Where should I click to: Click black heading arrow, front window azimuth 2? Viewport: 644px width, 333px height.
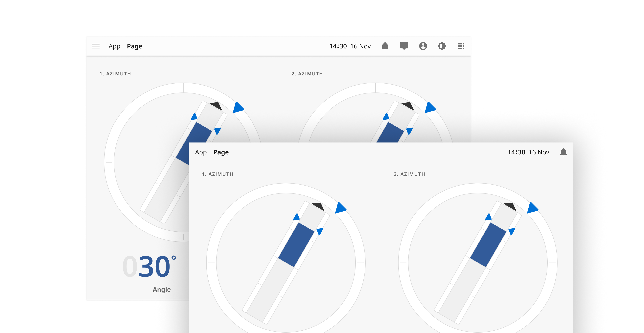click(x=511, y=206)
